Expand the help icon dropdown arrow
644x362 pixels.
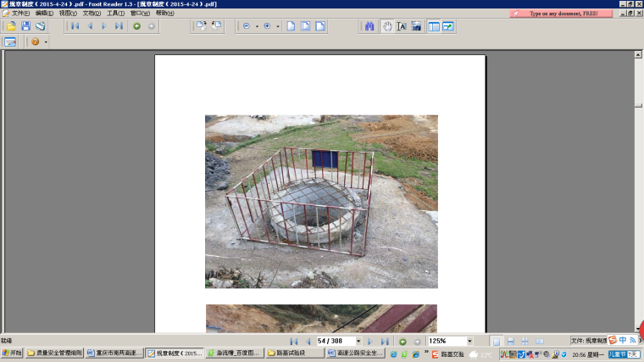pyautogui.click(x=46, y=42)
